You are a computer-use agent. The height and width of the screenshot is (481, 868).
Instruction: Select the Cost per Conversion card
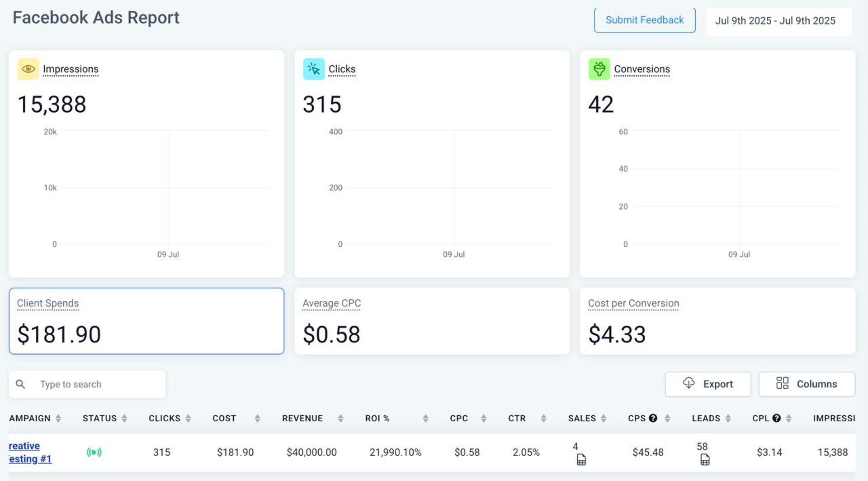[717, 321]
